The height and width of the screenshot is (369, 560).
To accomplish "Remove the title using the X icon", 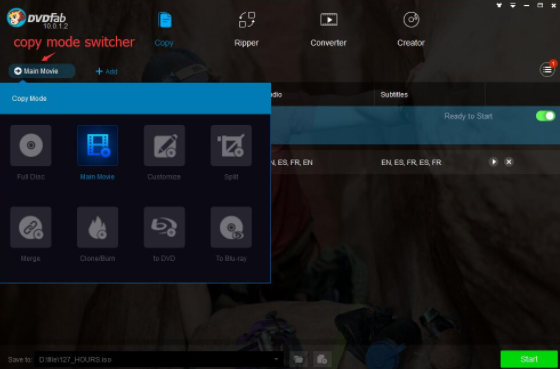I will click(509, 162).
